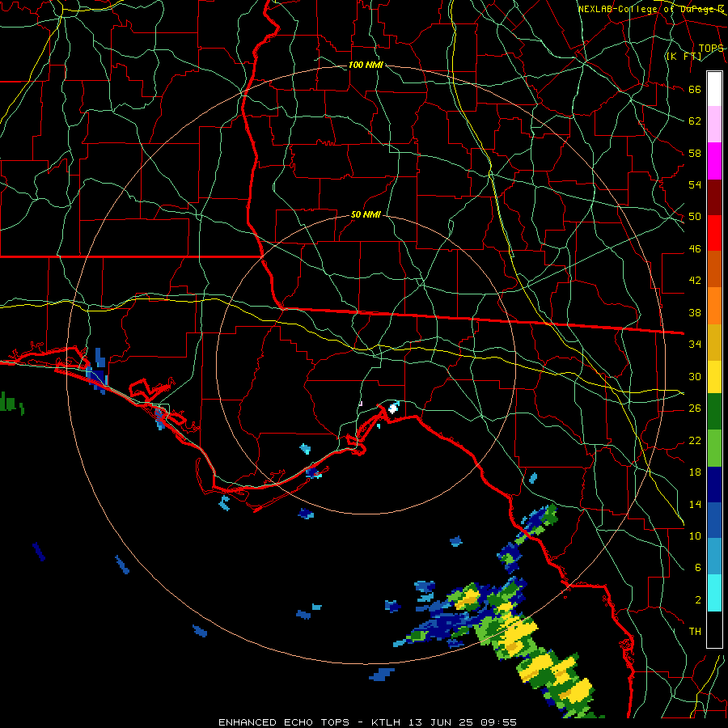Click the legend value "58"
This screenshot has width=728, height=728.
695,153
